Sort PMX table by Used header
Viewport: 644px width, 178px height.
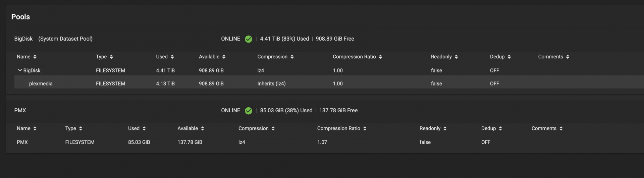pos(134,128)
